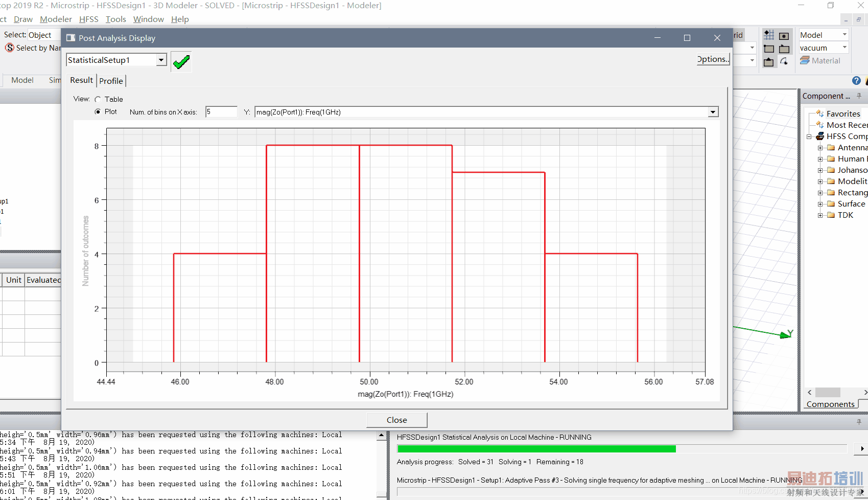Click the Num. of bins on X axis field
This screenshot has width=868, height=500.
[221, 112]
